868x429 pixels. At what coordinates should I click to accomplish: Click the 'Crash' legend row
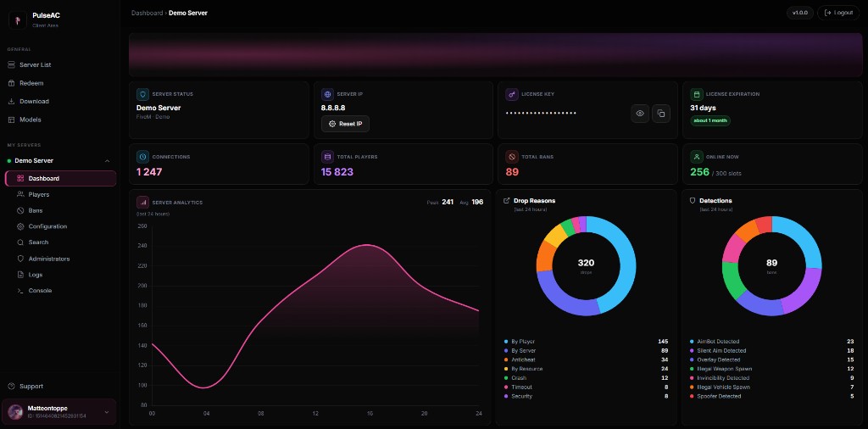[586, 378]
